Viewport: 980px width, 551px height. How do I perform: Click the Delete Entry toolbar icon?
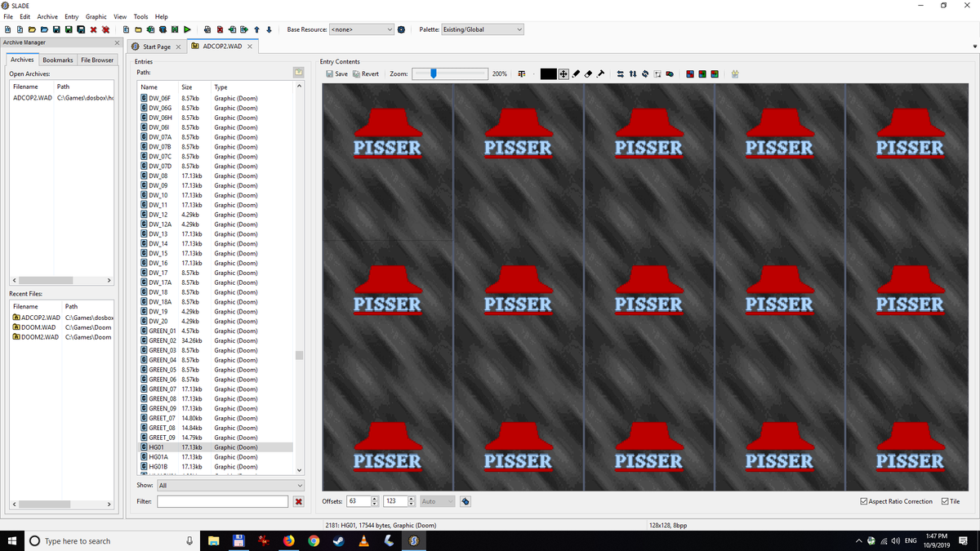coord(220,29)
